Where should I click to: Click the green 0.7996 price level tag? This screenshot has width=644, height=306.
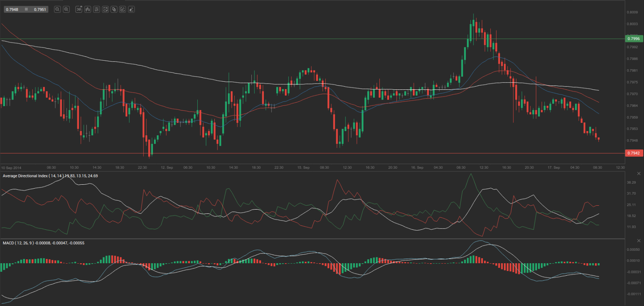coord(633,38)
